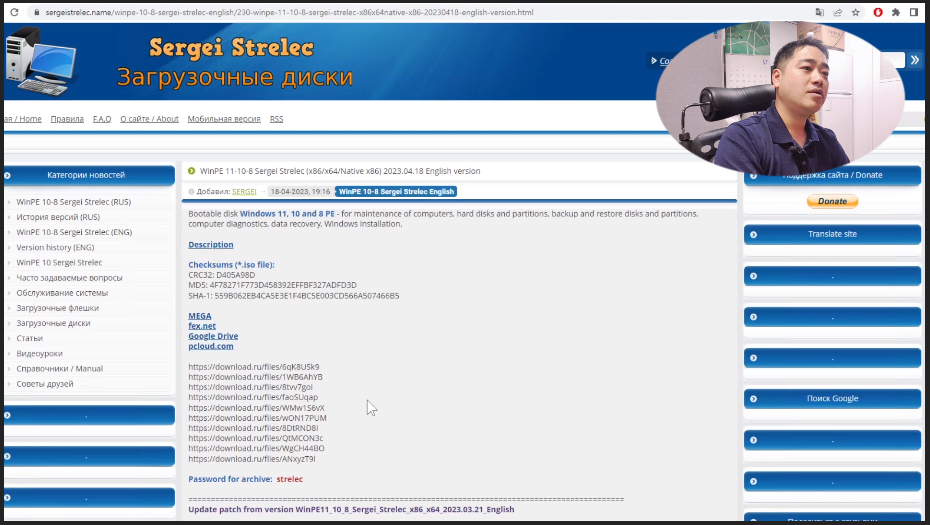Open category Загрузочные флешки
930x525 pixels.
pyautogui.click(x=58, y=308)
